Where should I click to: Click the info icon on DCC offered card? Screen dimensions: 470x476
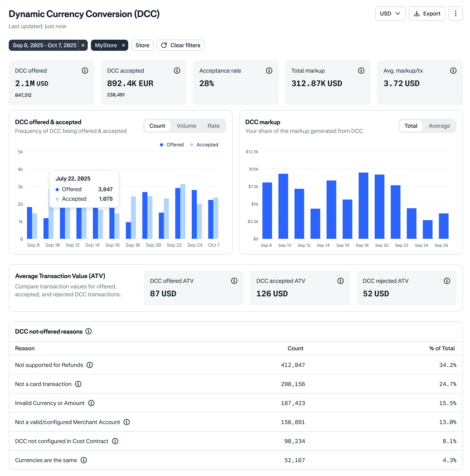coord(85,71)
